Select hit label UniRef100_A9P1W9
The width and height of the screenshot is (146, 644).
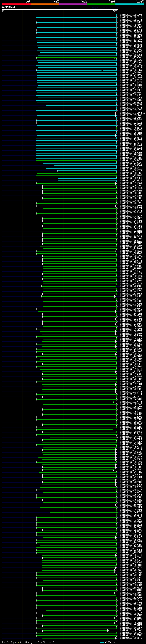131,25
